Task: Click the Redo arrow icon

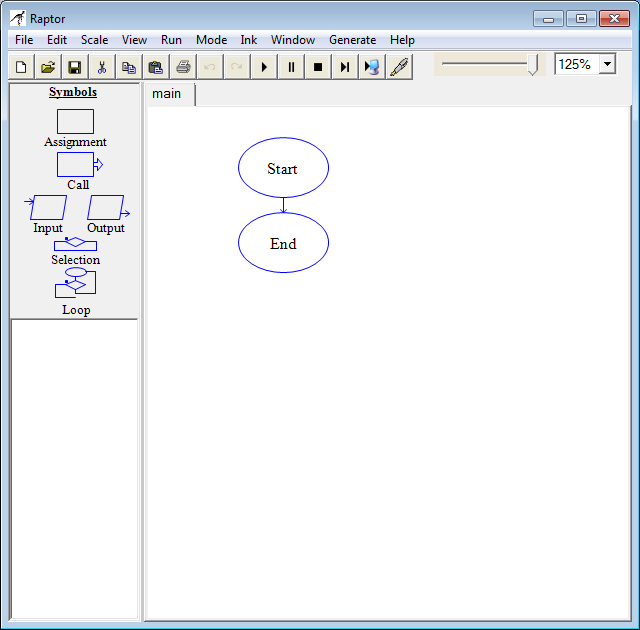Action: tap(237, 67)
